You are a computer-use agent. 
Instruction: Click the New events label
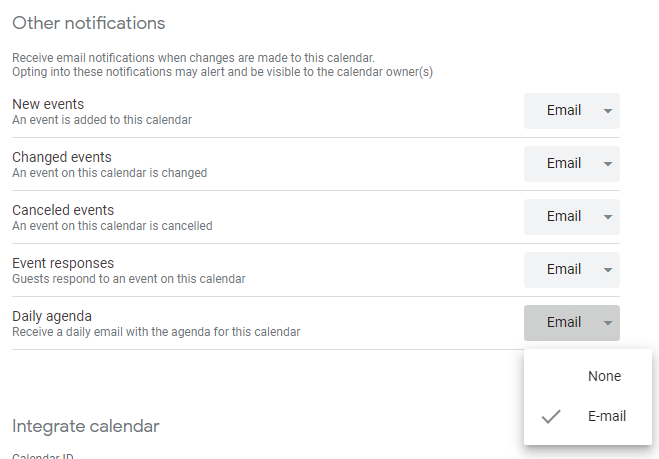point(48,104)
